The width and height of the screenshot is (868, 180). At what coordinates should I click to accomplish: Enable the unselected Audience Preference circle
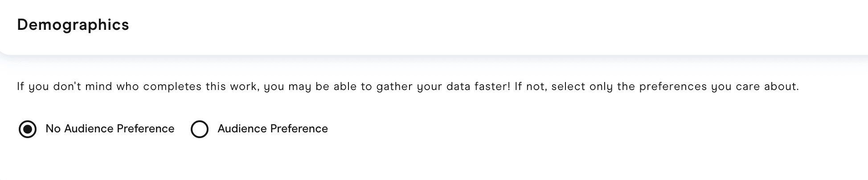click(x=199, y=129)
